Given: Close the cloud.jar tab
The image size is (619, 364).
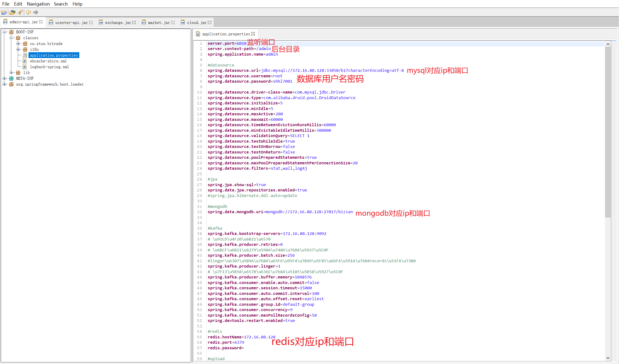Looking at the screenshot, I should (x=210, y=22).
